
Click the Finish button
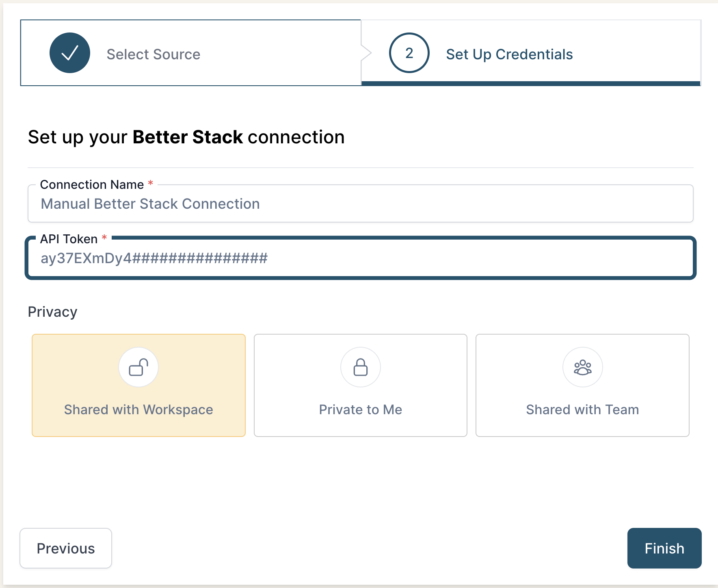tap(664, 548)
